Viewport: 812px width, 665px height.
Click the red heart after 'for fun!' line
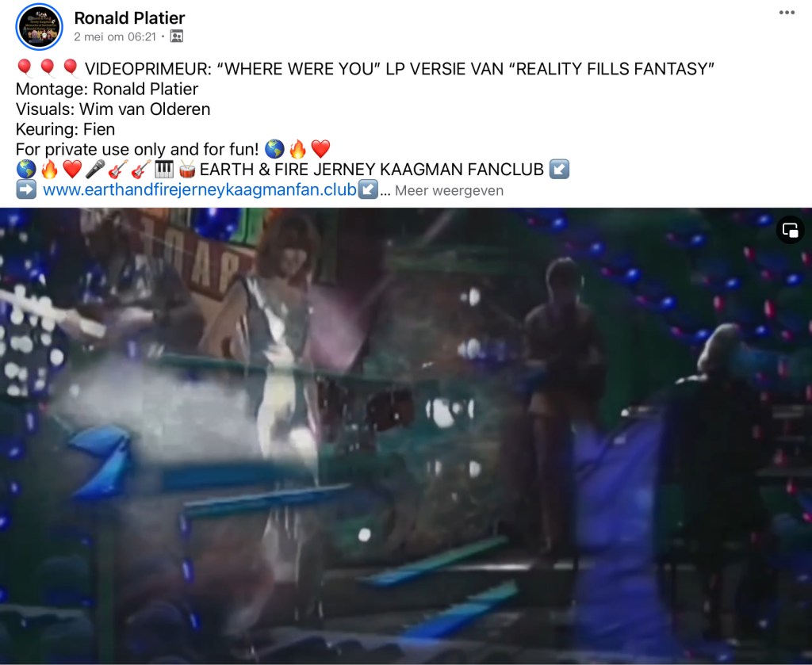click(320, 149)
